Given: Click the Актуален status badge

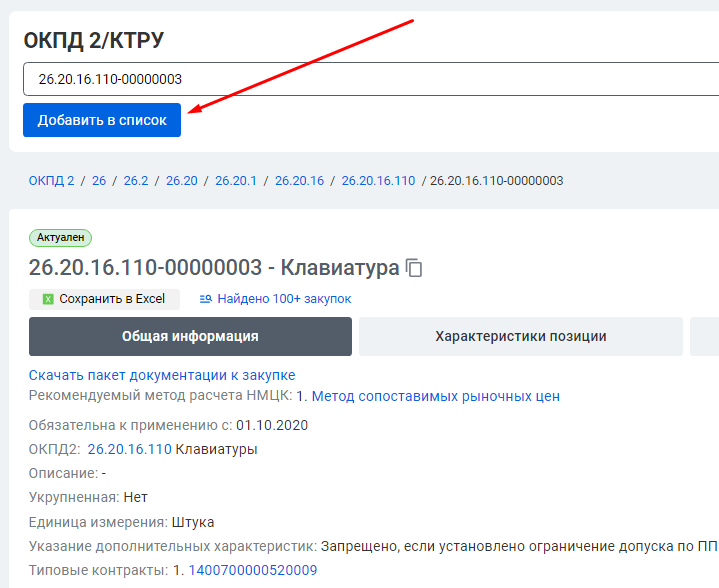Looking at the screenshot, I should 61,238.
